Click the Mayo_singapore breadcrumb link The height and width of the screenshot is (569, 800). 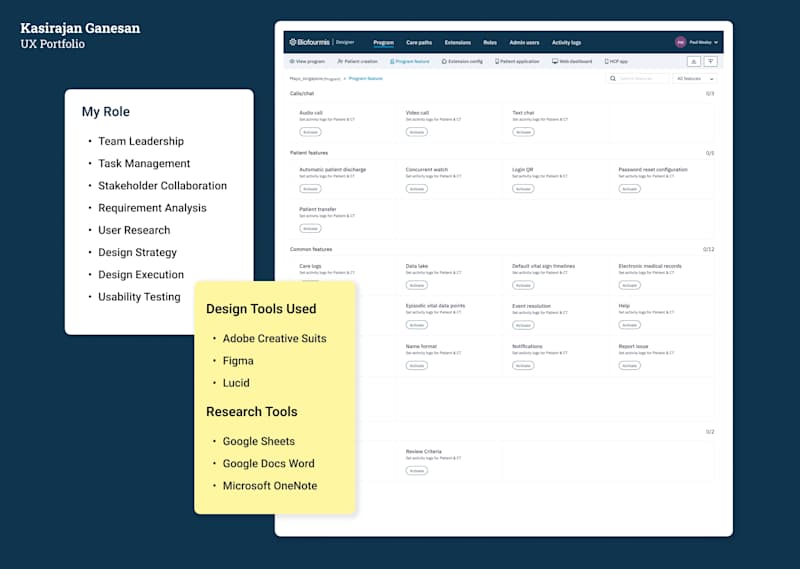point(315,79)
